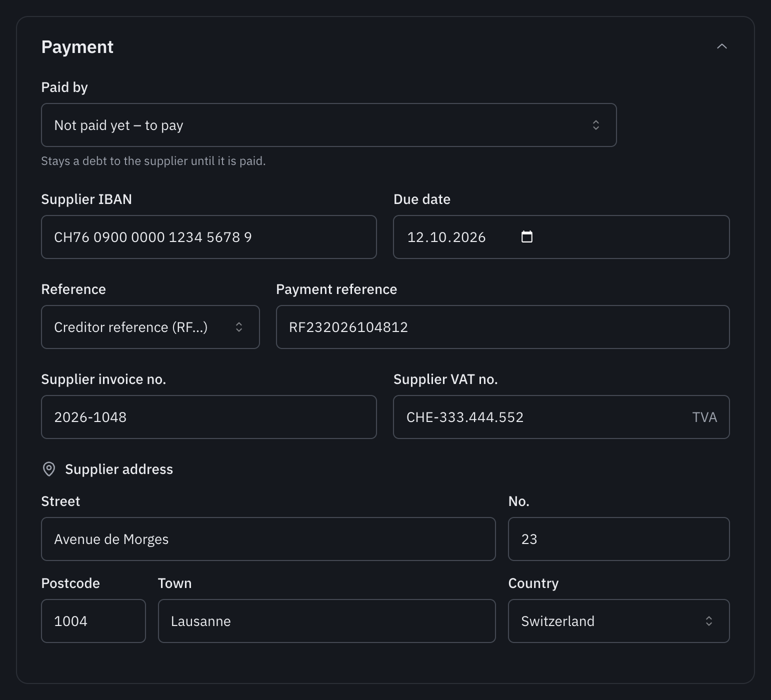Screen dimensions: 771x700
Task: Click the Supplier VAT no. field
Action: point(561,417)
